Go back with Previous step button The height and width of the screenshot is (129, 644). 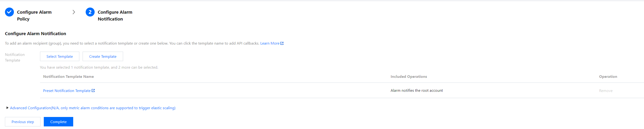click(x=23, y=122)
